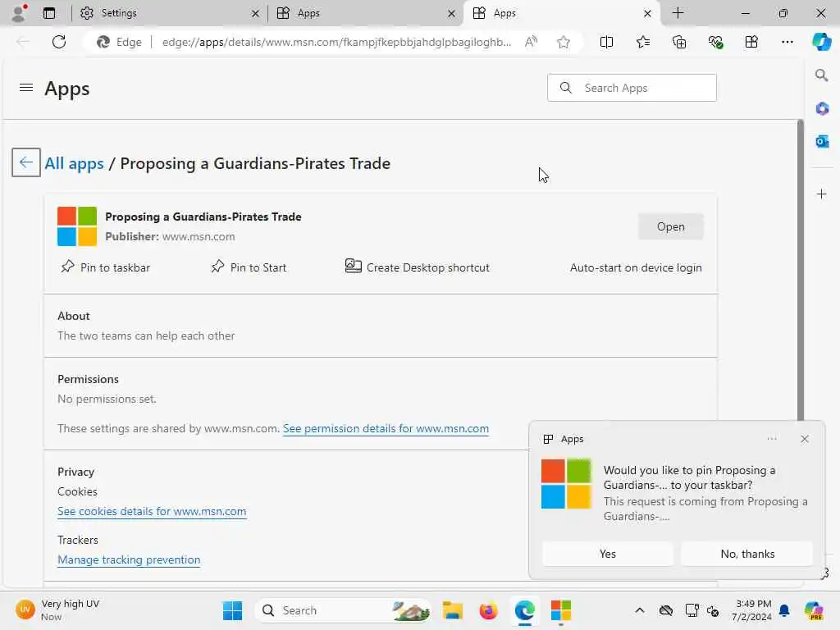
Task: Pin the app to taskbar
Action: coord(106,267)
